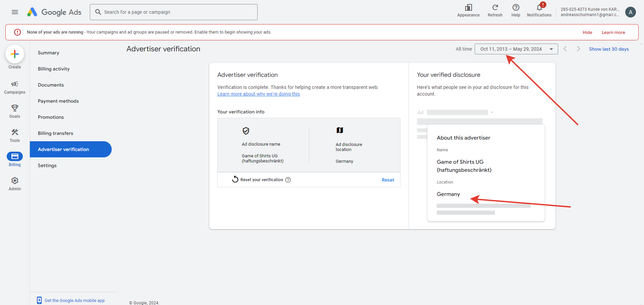Click the 'About this advertiser' heading
Image resolution: width=644 pixels, height=305 pixels.
[463, 138]
